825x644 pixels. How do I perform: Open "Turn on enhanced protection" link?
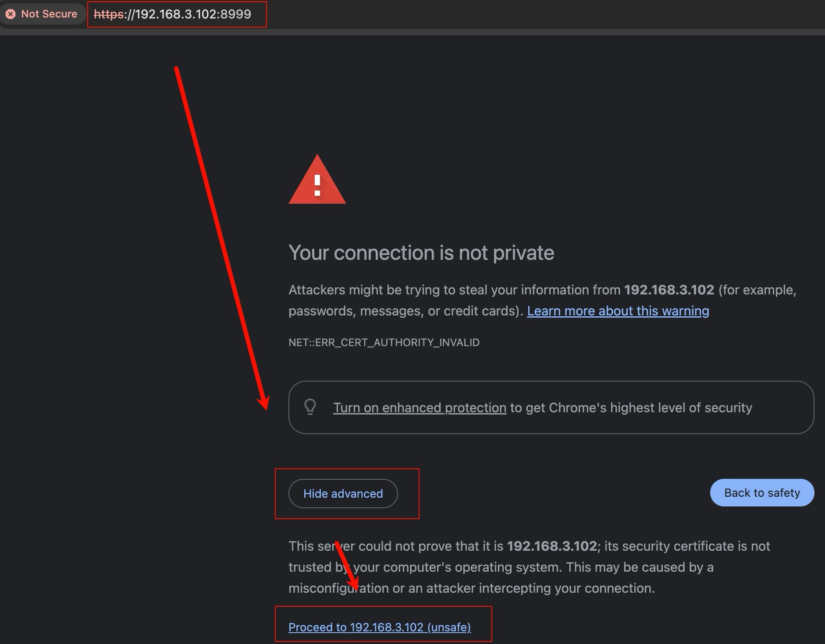click(420, 407)
